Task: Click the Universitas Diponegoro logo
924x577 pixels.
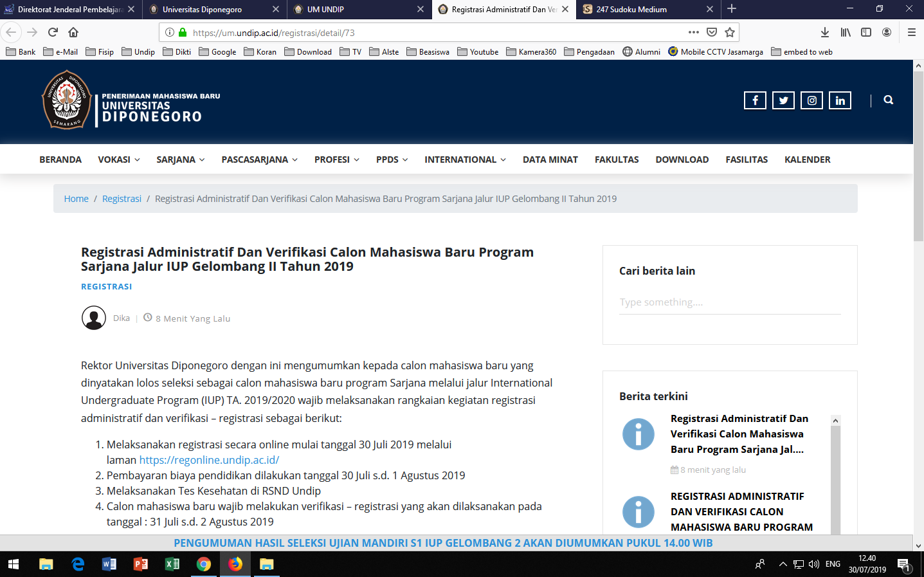Action: pos(131,100)
